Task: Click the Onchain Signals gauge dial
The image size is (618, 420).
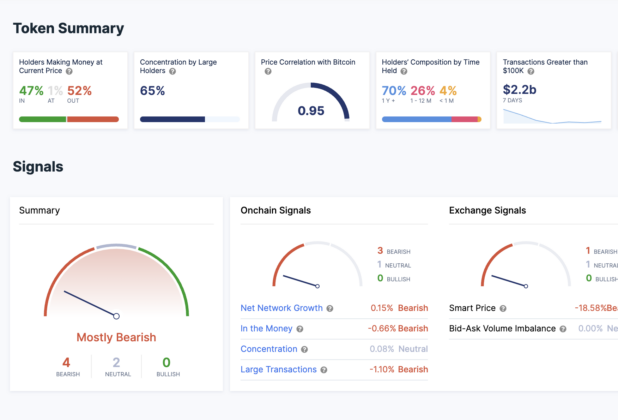Action: click(x=317, y=264)
